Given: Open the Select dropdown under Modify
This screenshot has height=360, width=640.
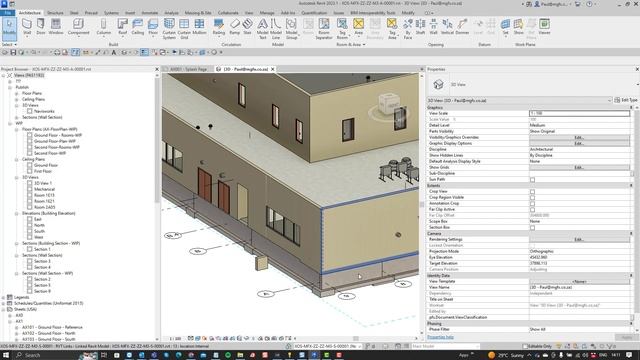Looking at the screenshot, I should click(9, 44).
